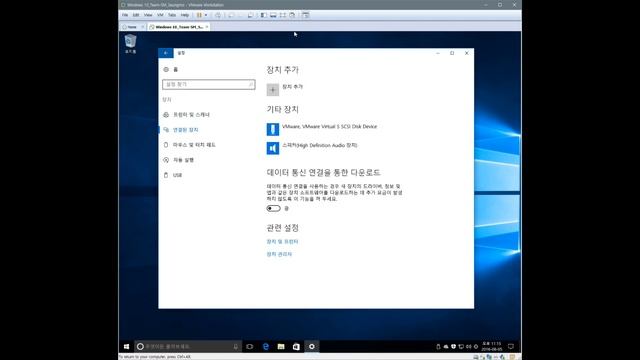Open VMware View menu
640x360 pixels.
pyautogui.click(x=148, y=15)
